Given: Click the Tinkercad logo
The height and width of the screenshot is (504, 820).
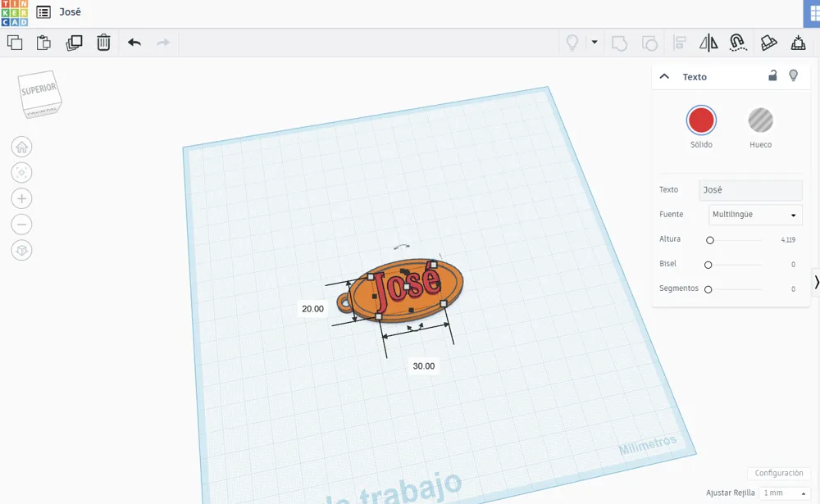Looking at the screenshot, I should [x=14, y=13].
